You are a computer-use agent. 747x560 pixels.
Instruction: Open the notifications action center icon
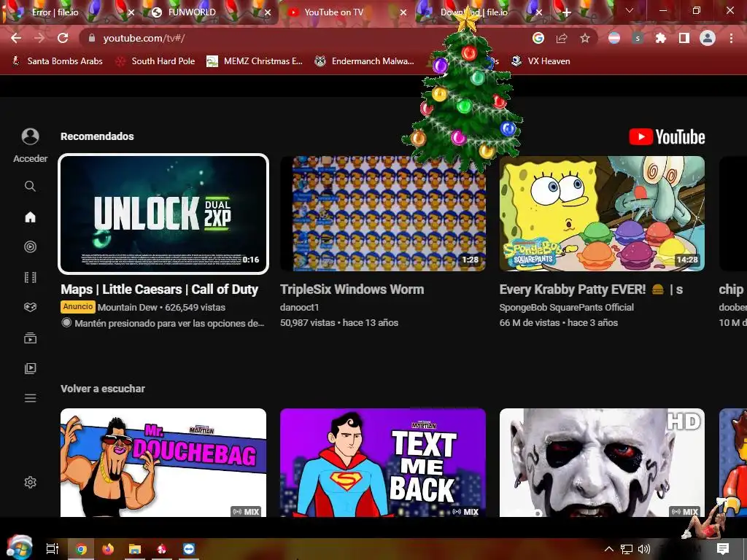click(723, 549)
